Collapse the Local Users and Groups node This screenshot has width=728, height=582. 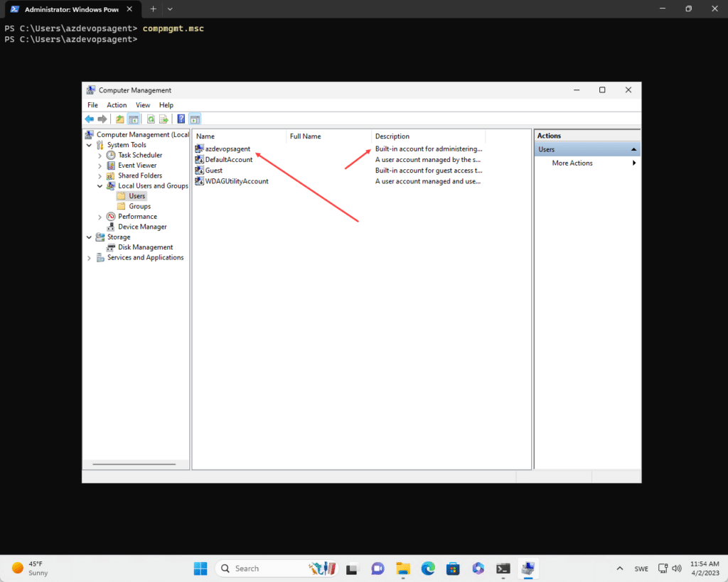100,185
